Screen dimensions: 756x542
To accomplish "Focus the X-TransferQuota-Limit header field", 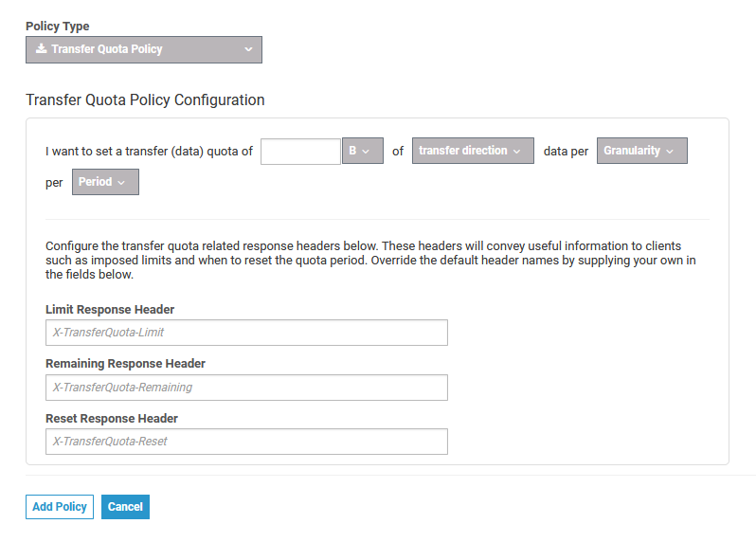I will 245,333.
